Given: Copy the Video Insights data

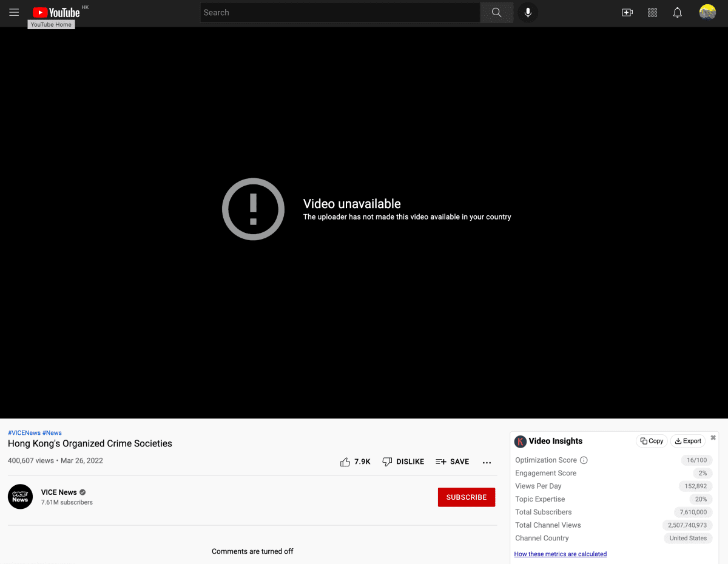Looking at the screenshot, I should point(652,441).
